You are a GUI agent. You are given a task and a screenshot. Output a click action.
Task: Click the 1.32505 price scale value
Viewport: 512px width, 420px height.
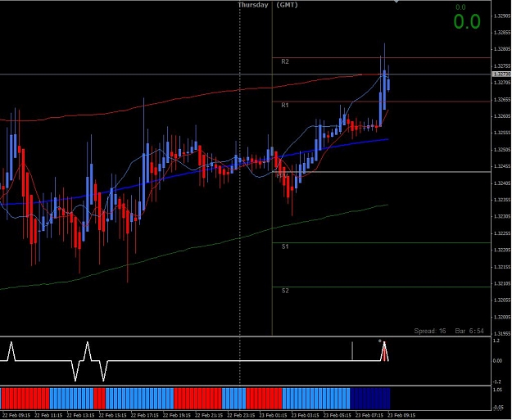tap(502, 150)
